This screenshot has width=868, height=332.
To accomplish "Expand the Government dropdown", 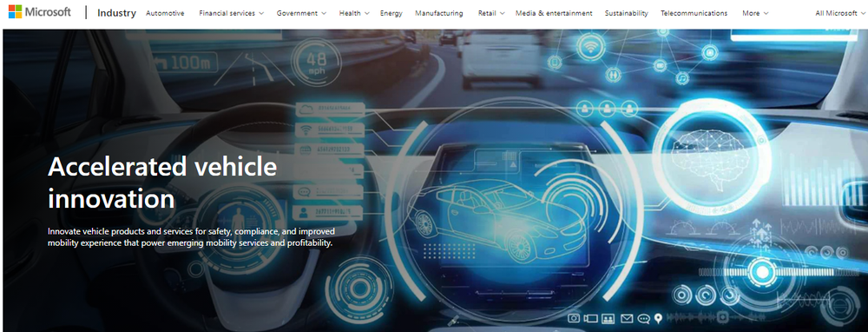I will (x=301, y=13).
